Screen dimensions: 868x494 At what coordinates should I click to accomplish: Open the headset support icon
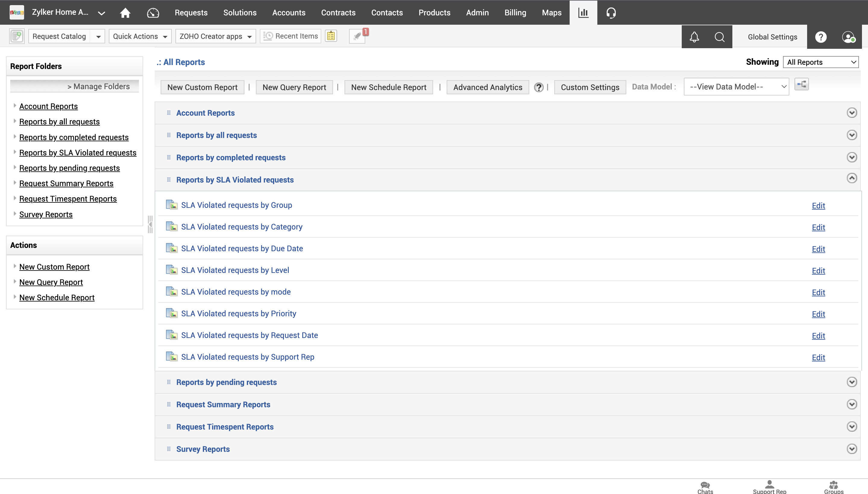611,13
